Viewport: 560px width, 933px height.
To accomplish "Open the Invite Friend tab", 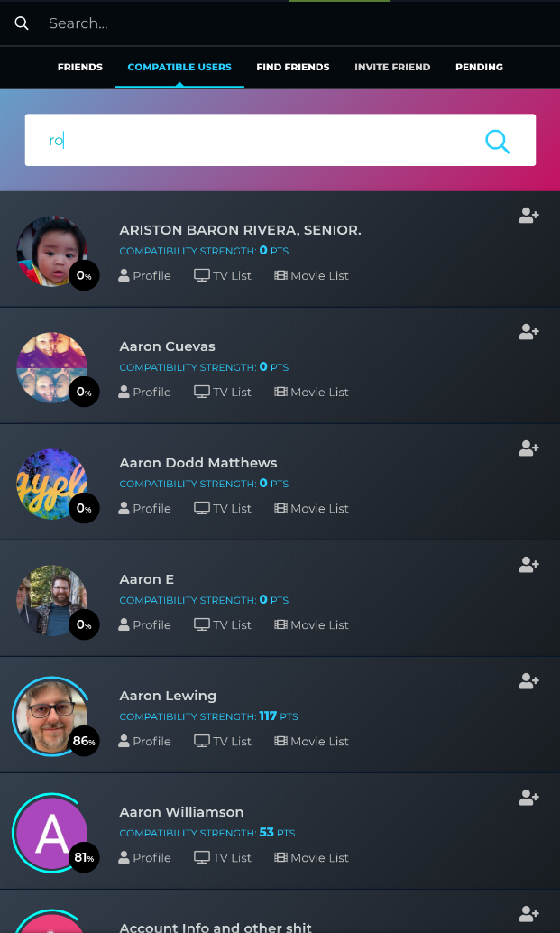I will 392,68.
